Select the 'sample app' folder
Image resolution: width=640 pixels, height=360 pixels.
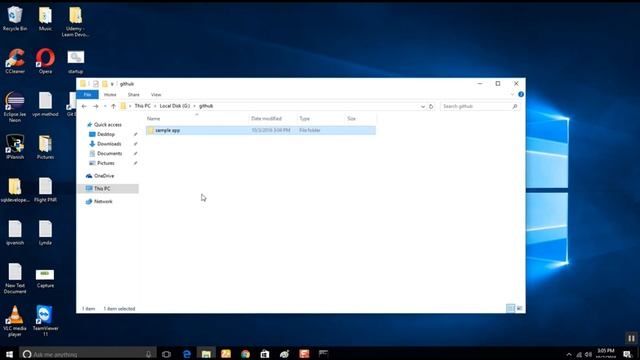point(261,130)
